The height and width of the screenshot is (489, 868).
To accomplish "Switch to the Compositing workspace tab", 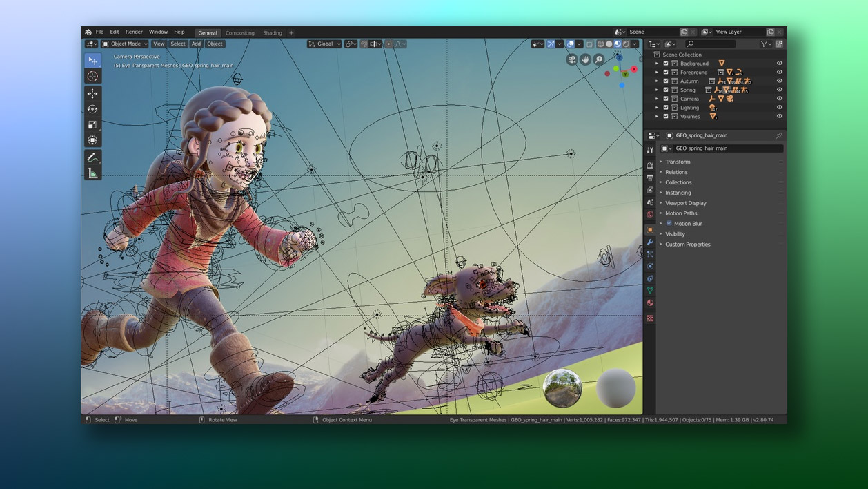I will pos(240,32).
